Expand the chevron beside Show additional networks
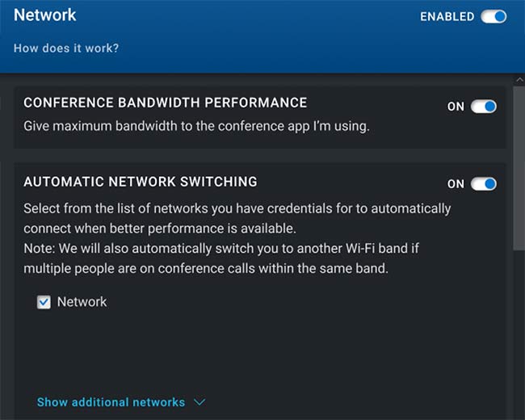Screen dimensions: 525x420 199,402
